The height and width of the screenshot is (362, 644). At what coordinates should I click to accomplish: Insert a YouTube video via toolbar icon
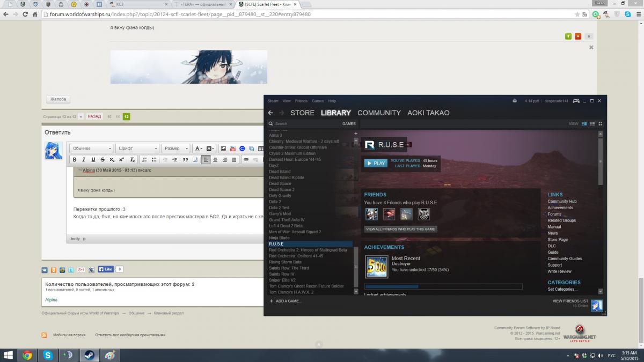[232, 149]
